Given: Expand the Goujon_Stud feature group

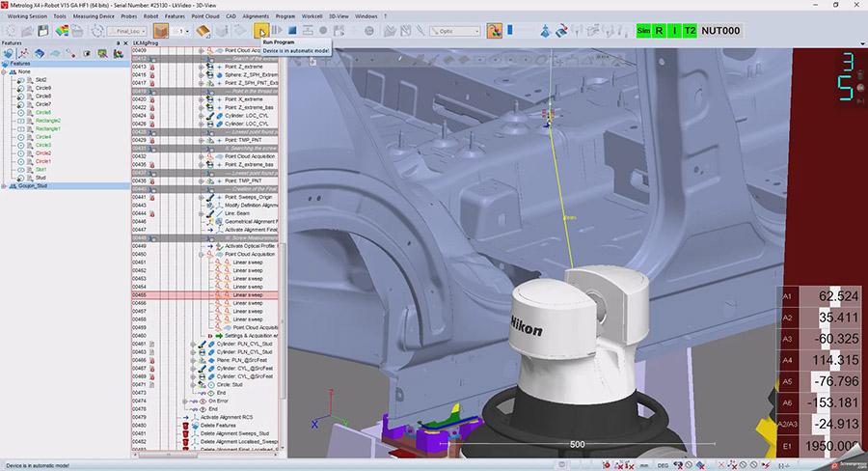Looking at the screenshot, I should 5,186.
